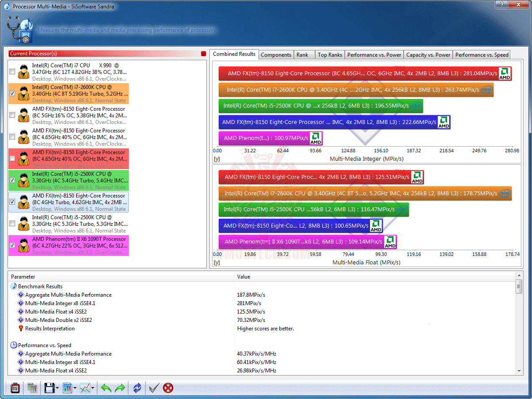Click the Parameter column header
532x399 pixels.
tap(121, 277)
